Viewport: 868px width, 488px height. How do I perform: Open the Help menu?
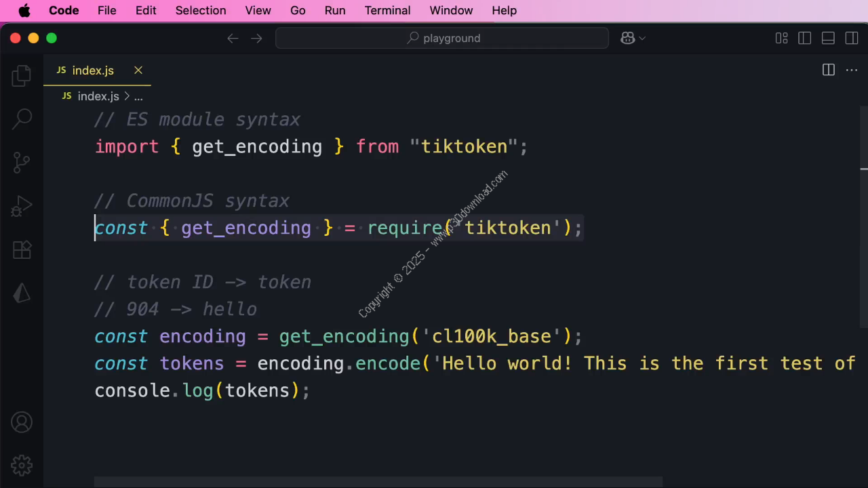[504, 10]
